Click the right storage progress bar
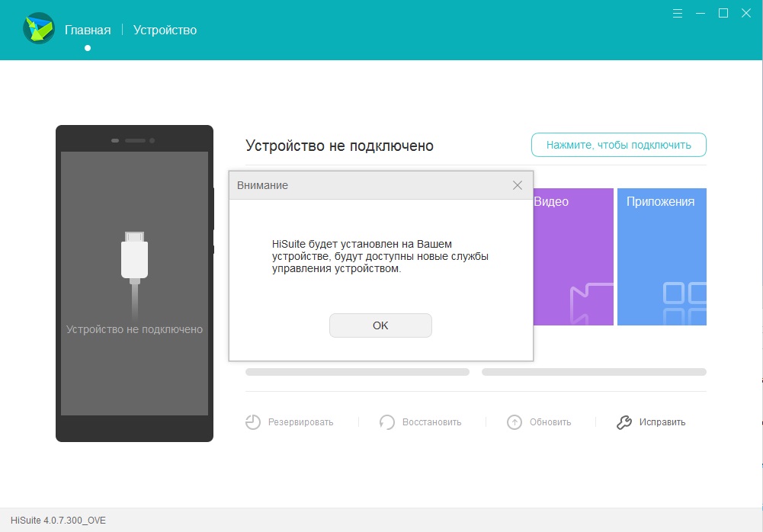The height and width of the screenshot is (532, 763). pos(594,372)
